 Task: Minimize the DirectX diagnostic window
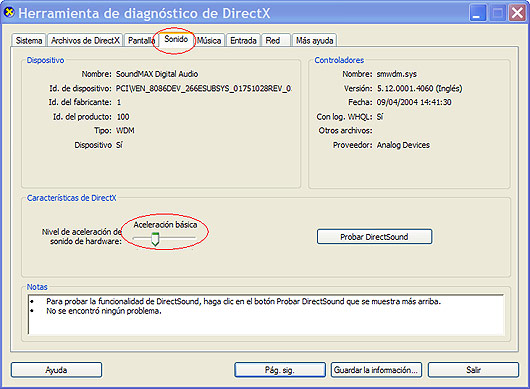pos(478,13)
